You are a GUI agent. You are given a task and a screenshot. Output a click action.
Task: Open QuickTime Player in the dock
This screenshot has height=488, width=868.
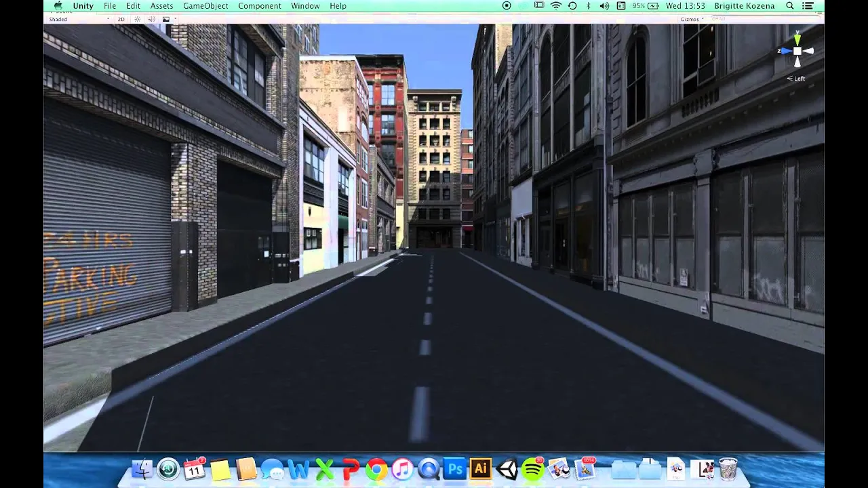click(x=429, y=469)
